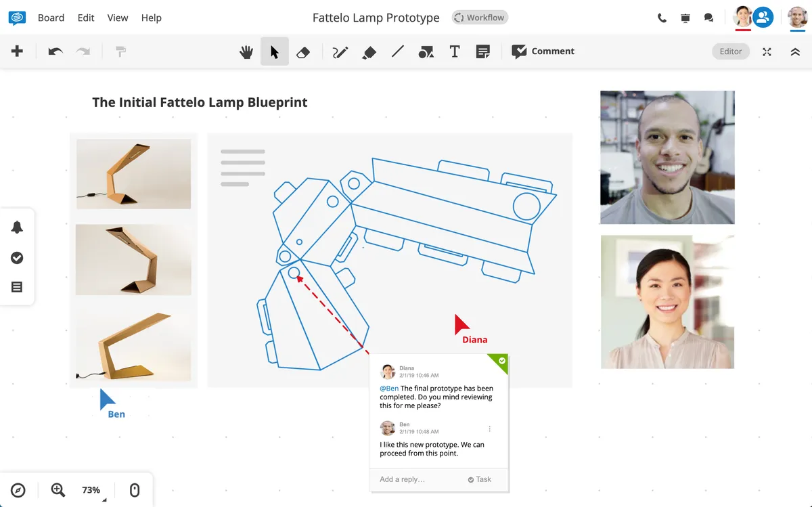Redo the last action
Screen dimensions: 812x507
click(83, 51)
